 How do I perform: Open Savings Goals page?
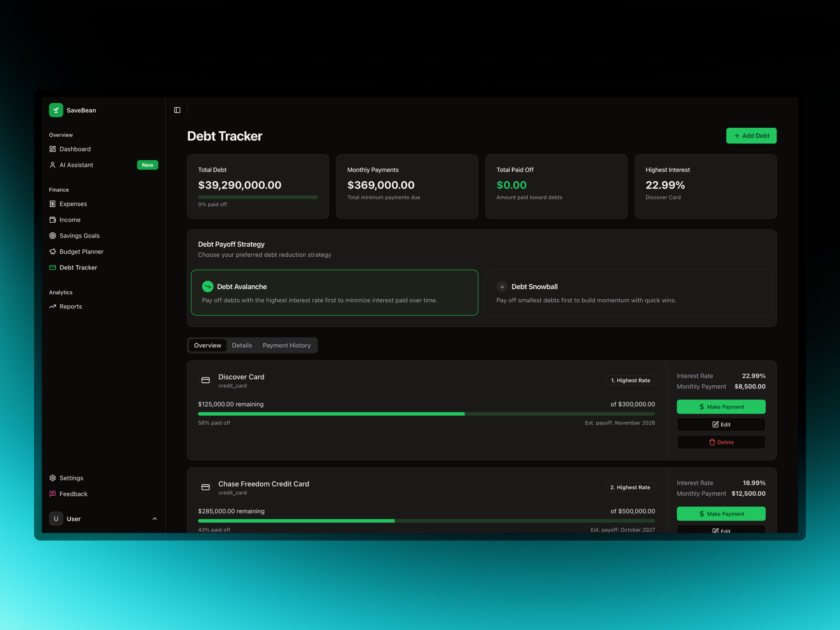103,236
